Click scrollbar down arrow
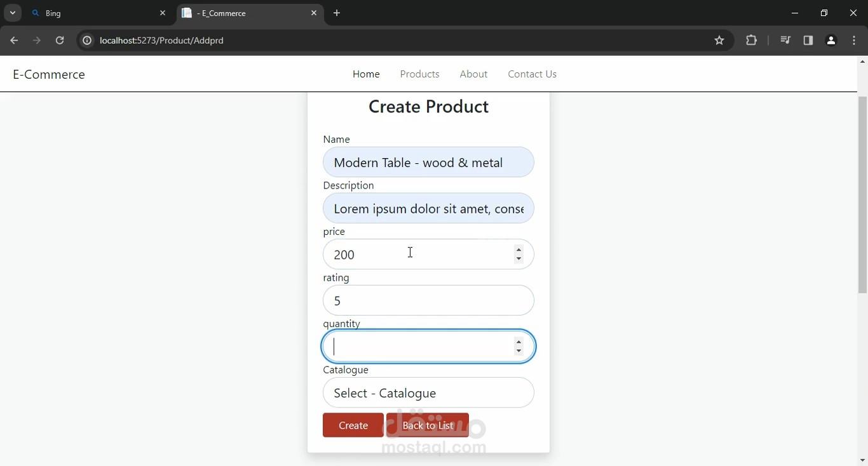Screen dimensions: 868x466 click(862, 460)
